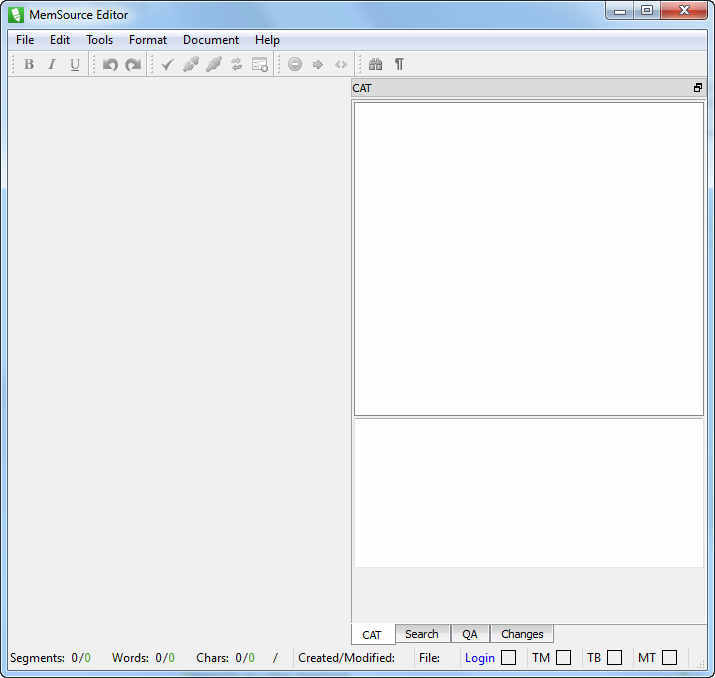Click the Login status indicator box
Screen dimensions: 715x678
508,657
